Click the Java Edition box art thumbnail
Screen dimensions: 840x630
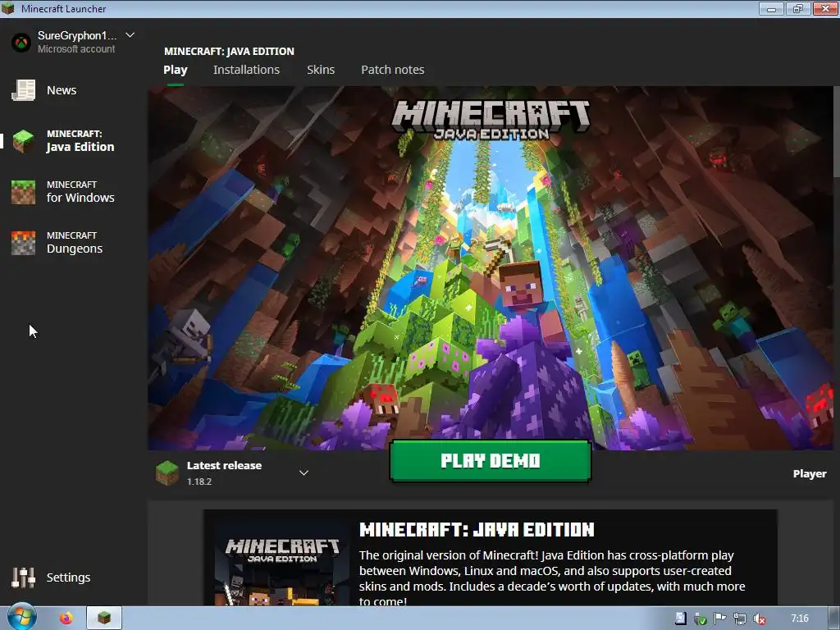tap(282, 565)
